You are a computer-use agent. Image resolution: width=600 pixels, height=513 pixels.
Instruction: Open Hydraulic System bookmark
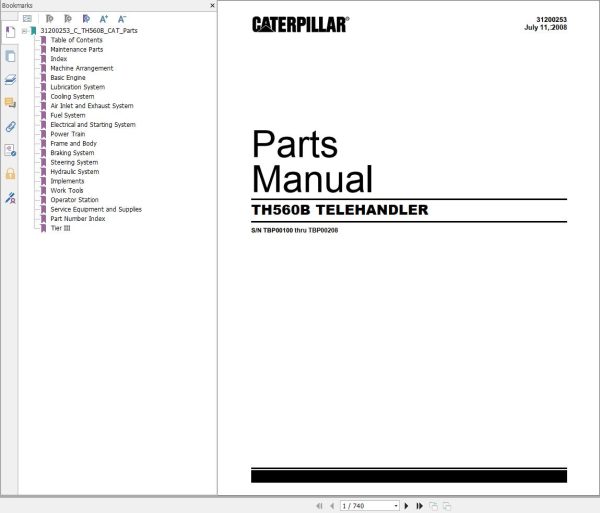[x=75, y=171]
